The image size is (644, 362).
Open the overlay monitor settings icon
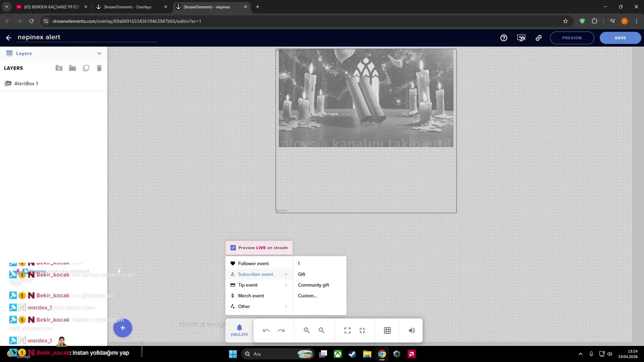521,38
